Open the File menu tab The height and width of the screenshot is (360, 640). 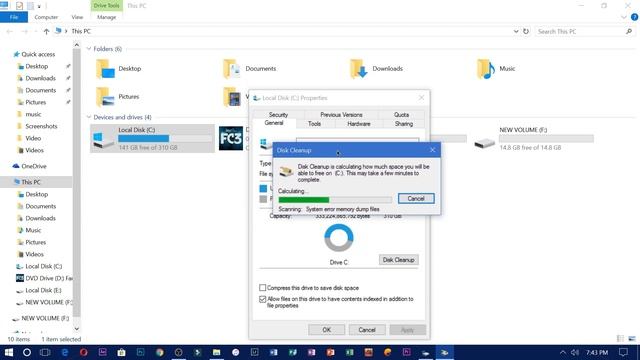14,17
